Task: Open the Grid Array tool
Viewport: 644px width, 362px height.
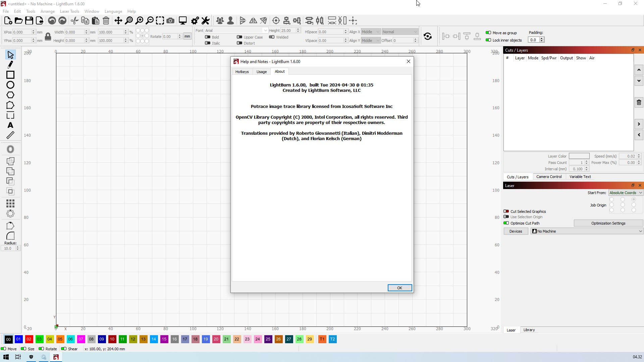Action: 10,203
